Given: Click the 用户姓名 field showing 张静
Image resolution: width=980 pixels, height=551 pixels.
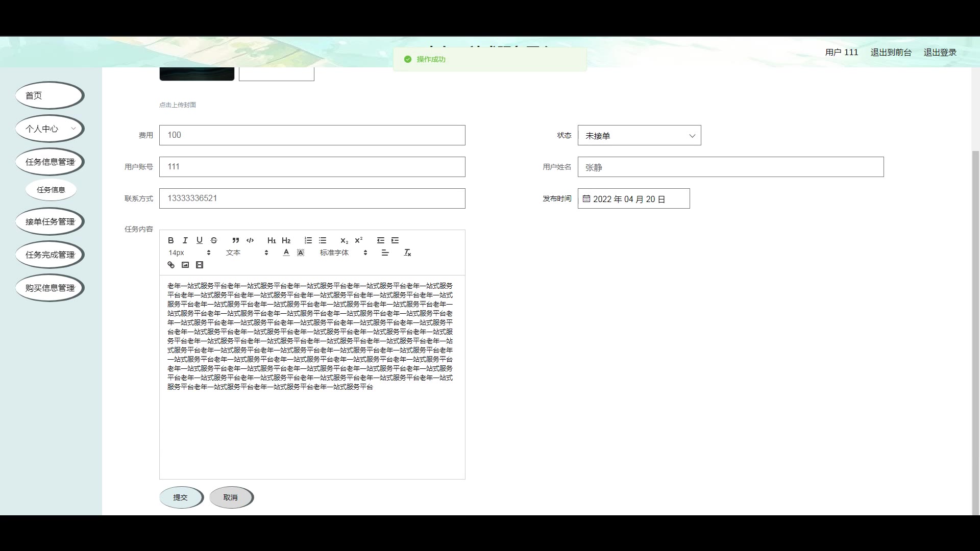Looking at the screenshot, I should [x=730, y=167].
